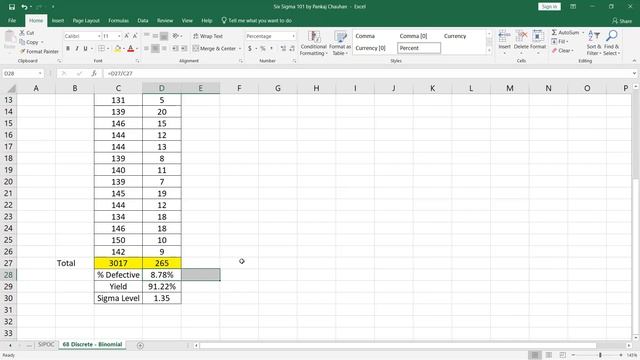Click Increase Decimal icon
Screen dimensions: 640x360
283,49
